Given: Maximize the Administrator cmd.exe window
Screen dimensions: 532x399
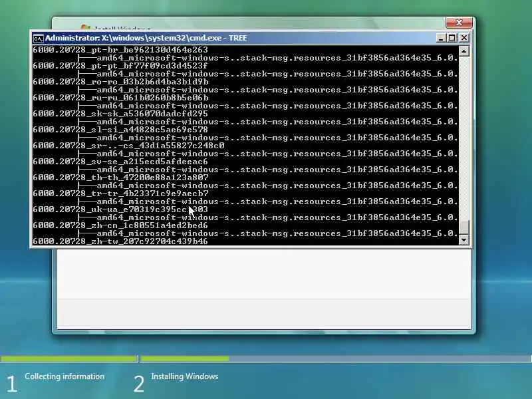Looking at the screenshot, I should tap(452, 38).
